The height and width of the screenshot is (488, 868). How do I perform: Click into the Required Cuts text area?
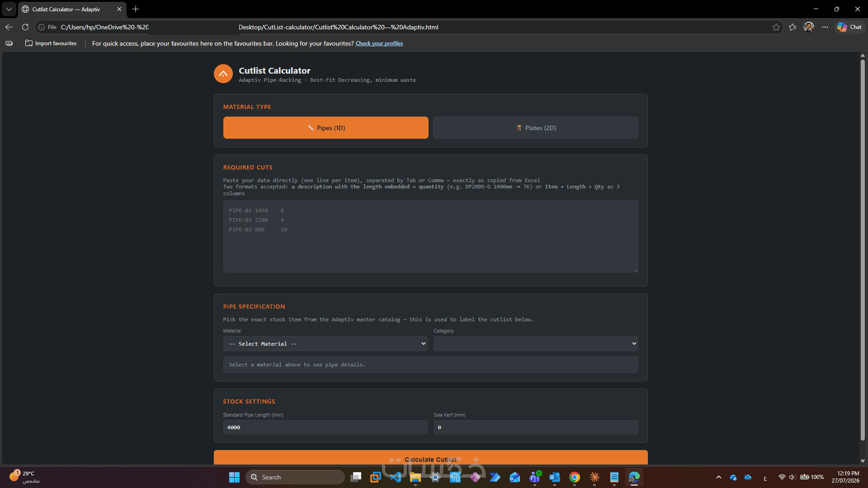tap(430, 236)
